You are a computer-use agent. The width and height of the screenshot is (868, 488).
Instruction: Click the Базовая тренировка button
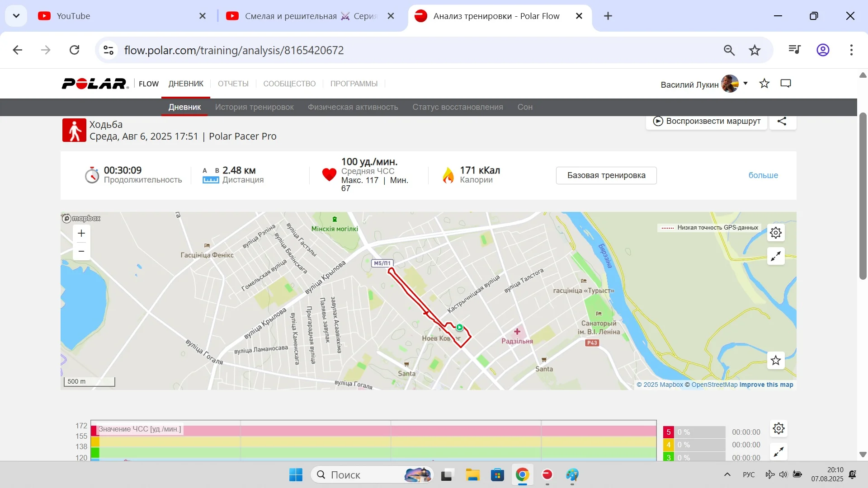(606, 175)
